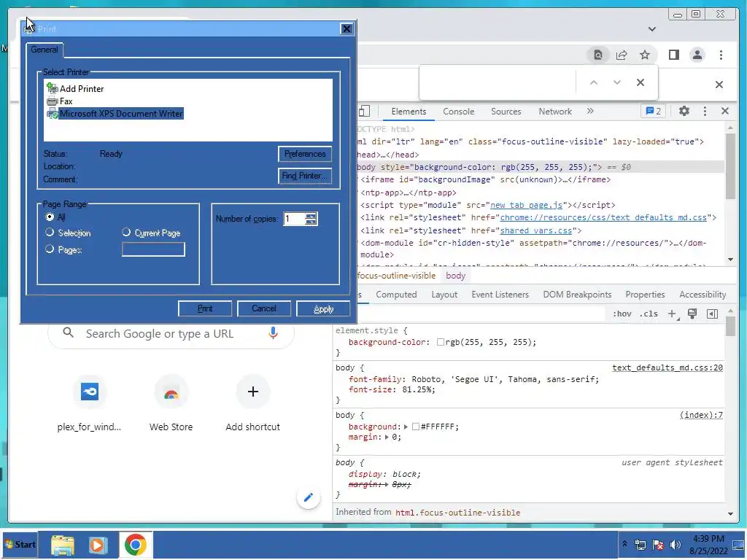Screen dimensions: 747x560
Task: Close the Print dialog
Action: pos(347,29)
